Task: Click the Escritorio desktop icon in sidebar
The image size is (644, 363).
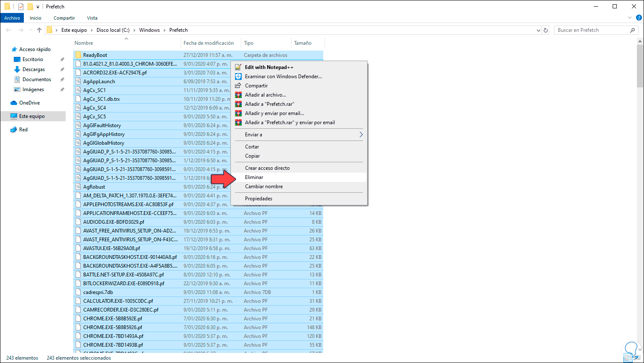Action: (x=17, y=59)
